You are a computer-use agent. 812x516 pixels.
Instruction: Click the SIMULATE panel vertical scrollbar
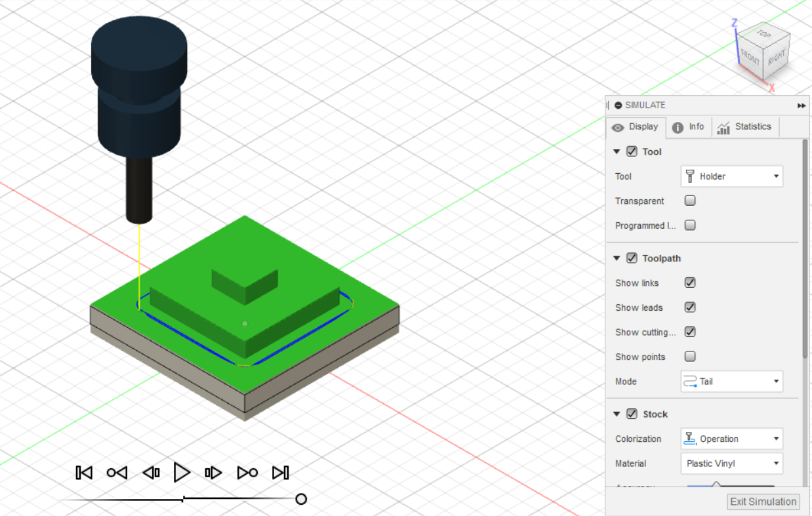[x=805, y=249]
